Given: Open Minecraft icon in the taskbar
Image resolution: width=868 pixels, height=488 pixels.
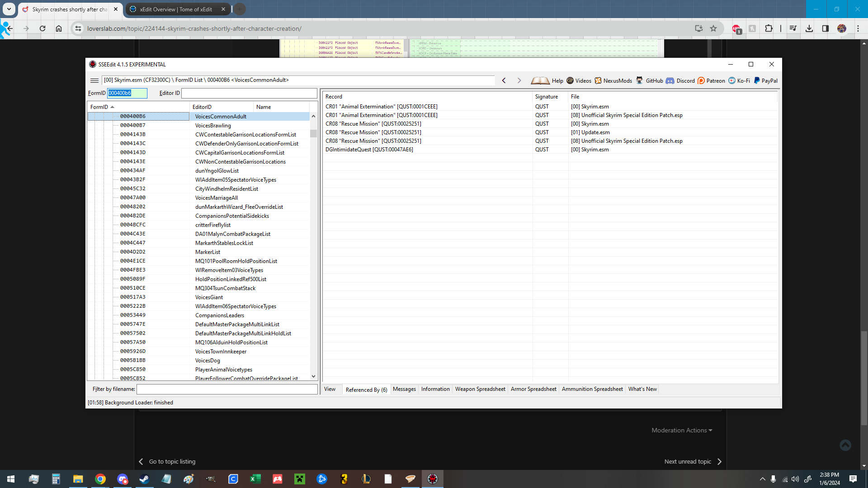Looking at the screenshot, I should pyautogui.click(x=300, y=479).
